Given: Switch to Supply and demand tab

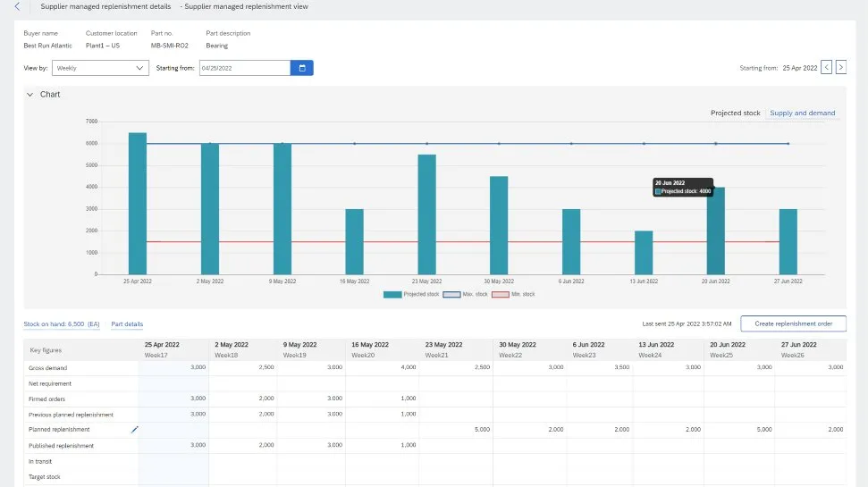Looking at the screenshot, I should [x=803, y=113].
